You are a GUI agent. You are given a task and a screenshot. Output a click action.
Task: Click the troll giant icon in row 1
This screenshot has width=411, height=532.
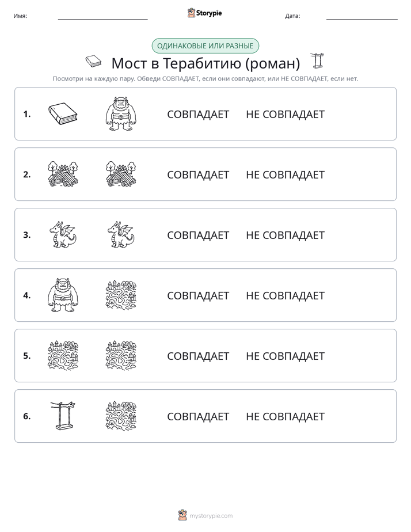pyautogui.click(x=121, y=113)
